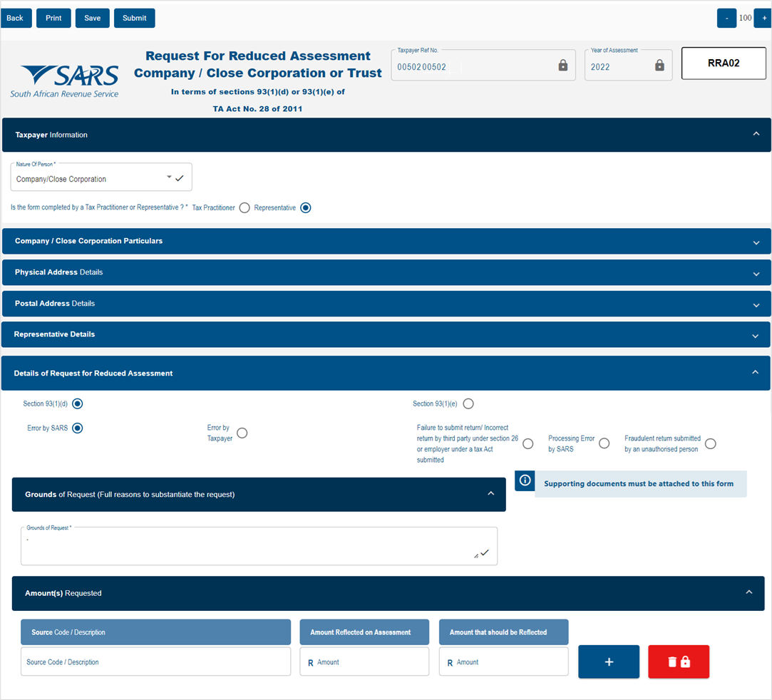
Task: Select the Tax Practitioner radio button
Action: (245, 207)
